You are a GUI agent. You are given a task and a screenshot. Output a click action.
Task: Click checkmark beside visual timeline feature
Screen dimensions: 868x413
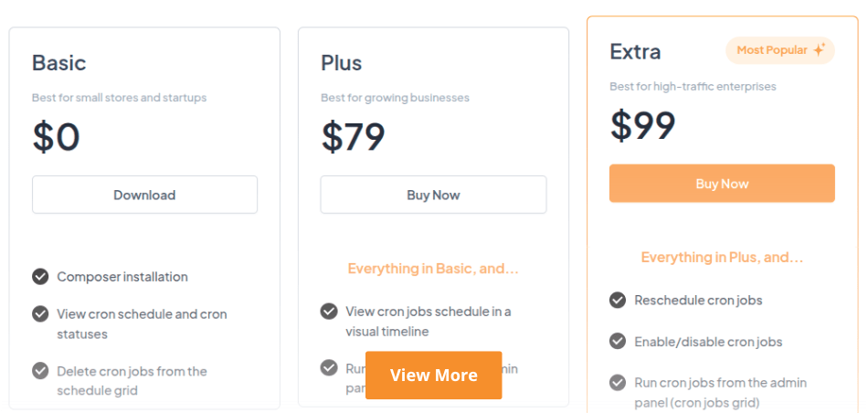click(x=329, y=311)
